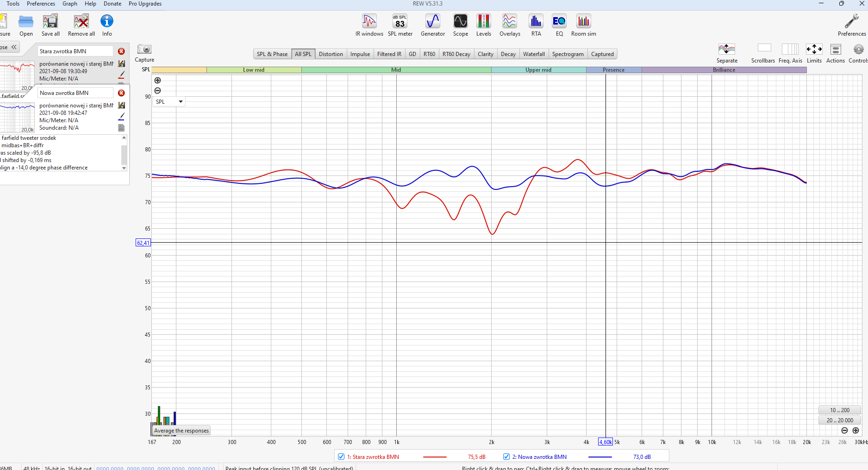Open the Preferences menu
Image resolution: width=868 pixels, height=470 pixels.
point(41,4)
